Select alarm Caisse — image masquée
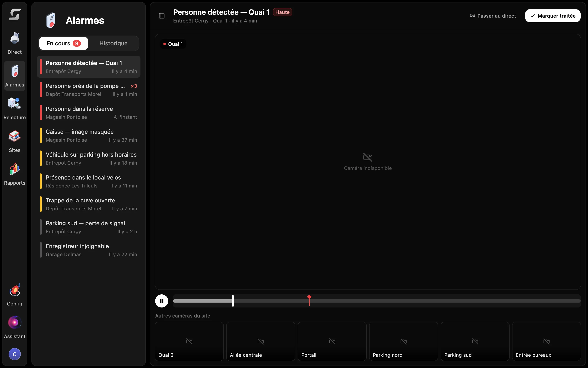Viewport: 588px width, 368px height. click(89, 135)
